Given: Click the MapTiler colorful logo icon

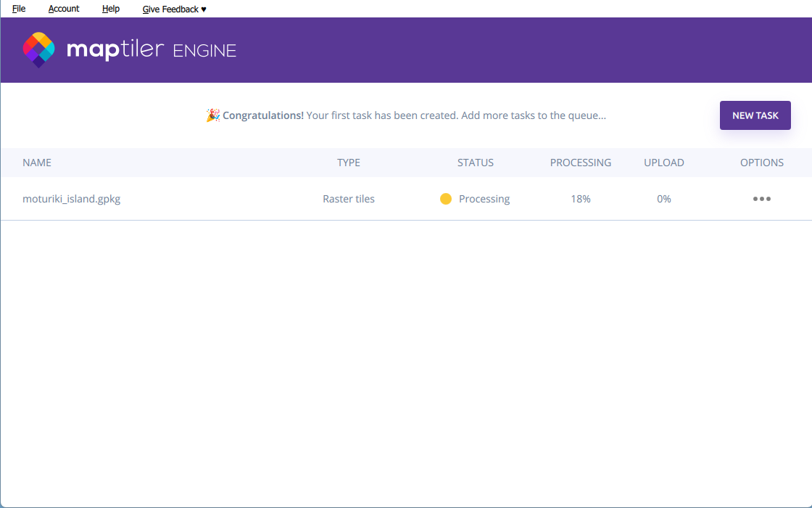Looking at the screenshot, I should 39,49.
